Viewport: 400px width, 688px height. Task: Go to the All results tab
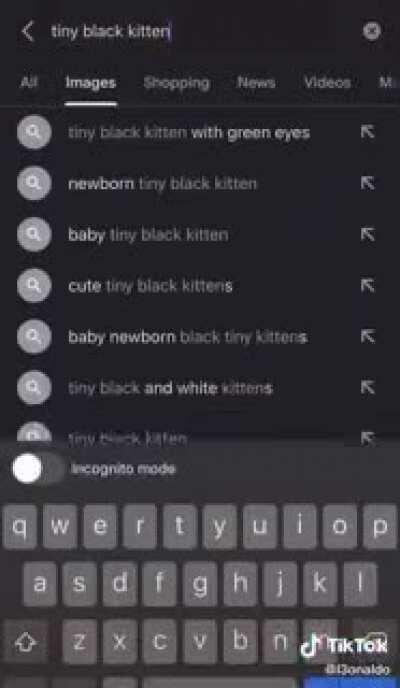pos(29,82)
